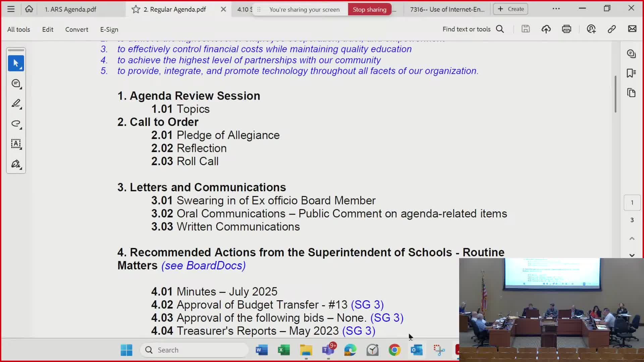Click the 2.01 Pledge of Allegiance item

pyautogui.click(x=215, y=135)
